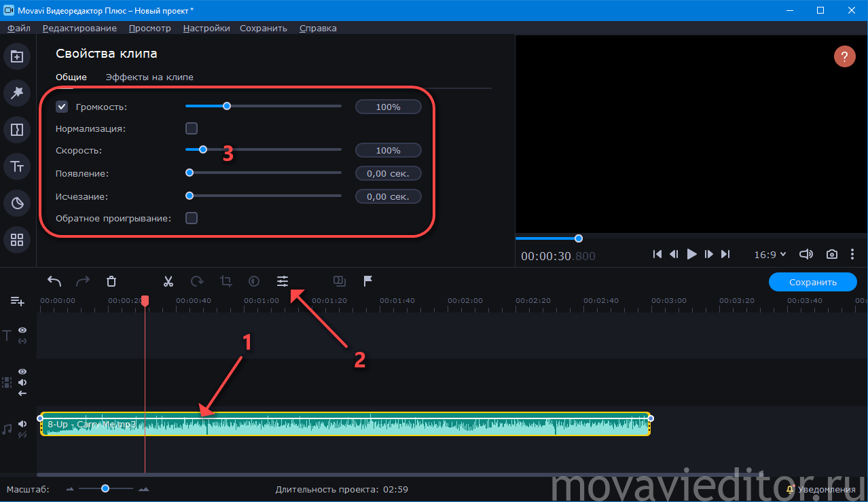Enable the Нормализация checkbox
The height and width of the screenshot is (502, 868).
[x=192, y=128]
